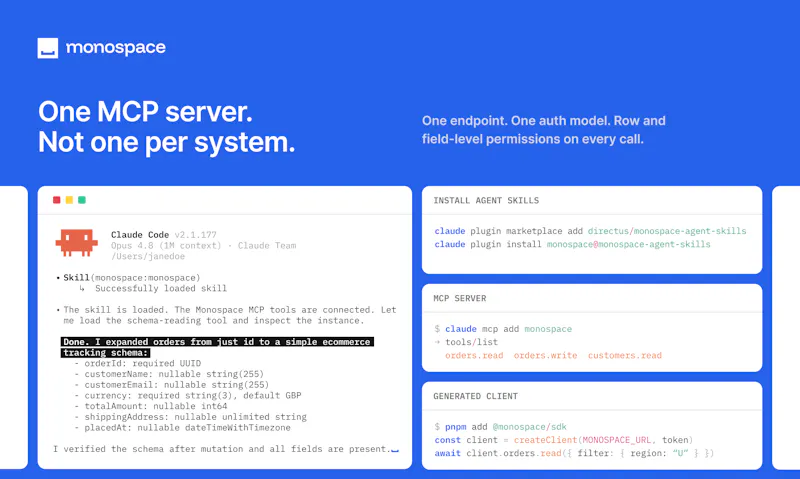Click highlighted 'Done. I expanded orders' text

tap(217, 347)
